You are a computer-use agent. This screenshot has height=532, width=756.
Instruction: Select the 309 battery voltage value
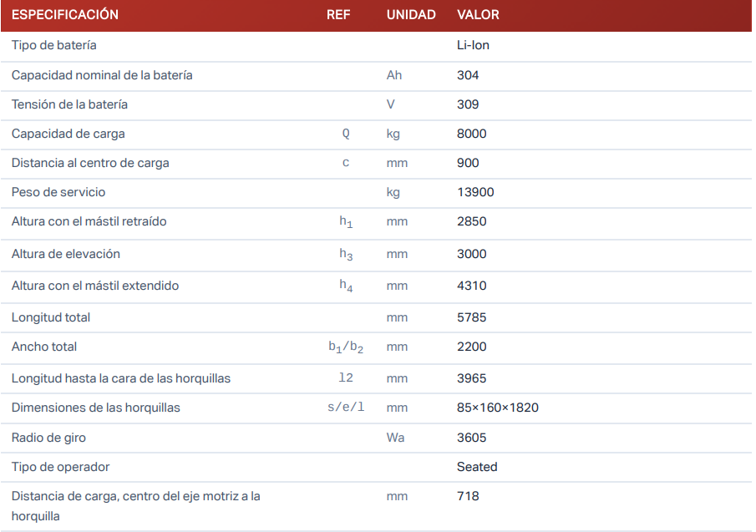468,104
